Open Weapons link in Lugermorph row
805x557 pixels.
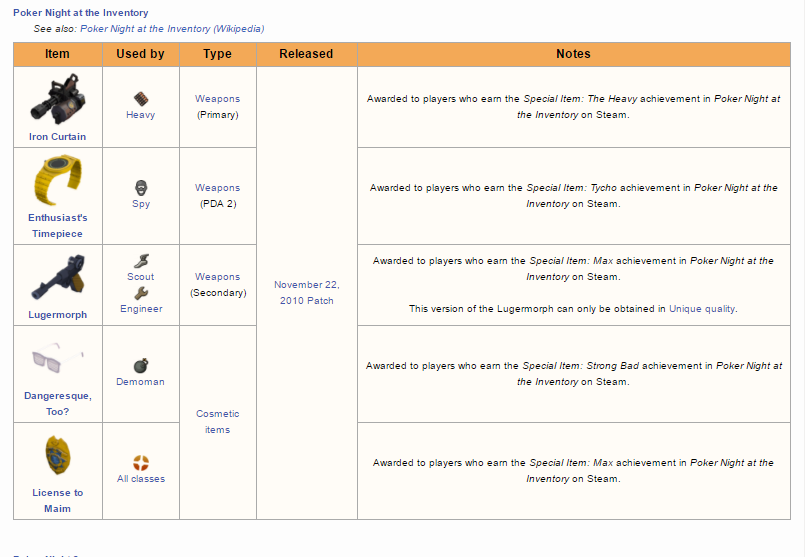coord(218,277)
